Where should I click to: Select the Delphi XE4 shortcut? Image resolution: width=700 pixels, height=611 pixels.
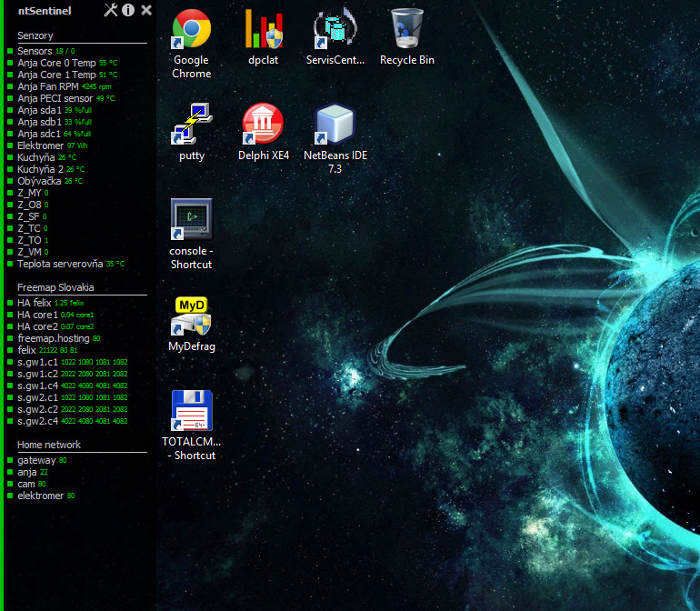[264, 133]
